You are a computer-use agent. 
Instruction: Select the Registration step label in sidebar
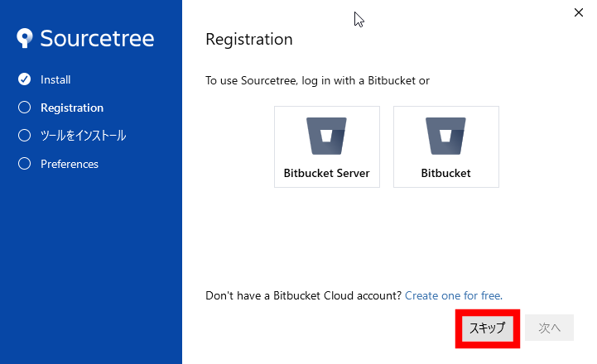72,108
